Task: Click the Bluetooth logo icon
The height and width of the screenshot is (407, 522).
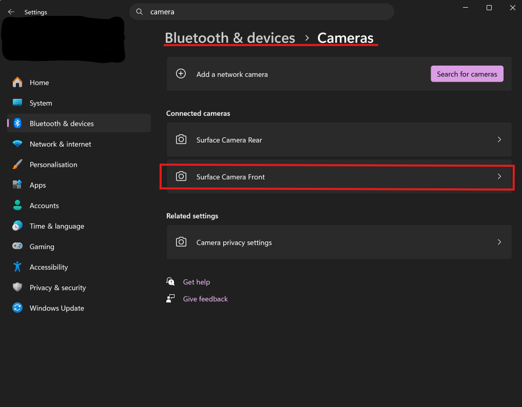Action: point(18,123)
